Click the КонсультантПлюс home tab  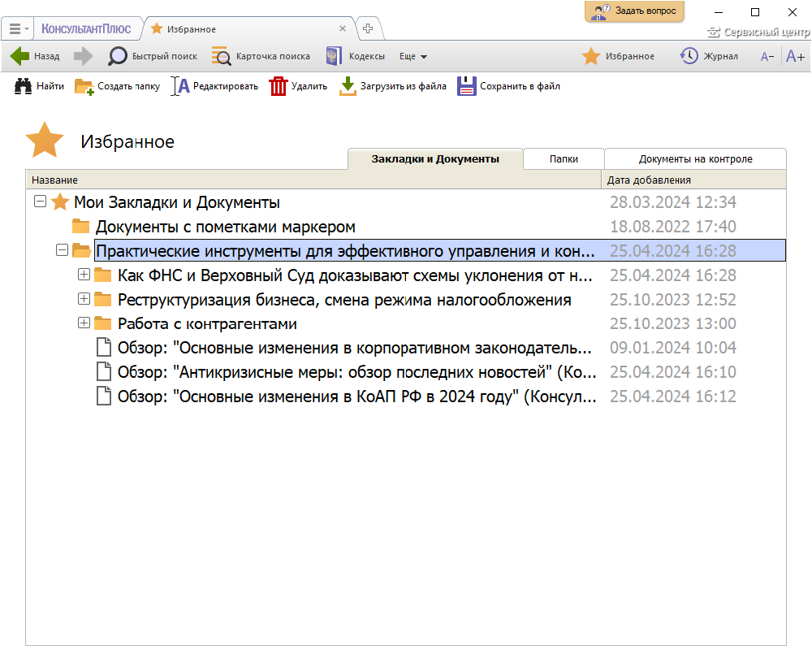click(86, 28)
